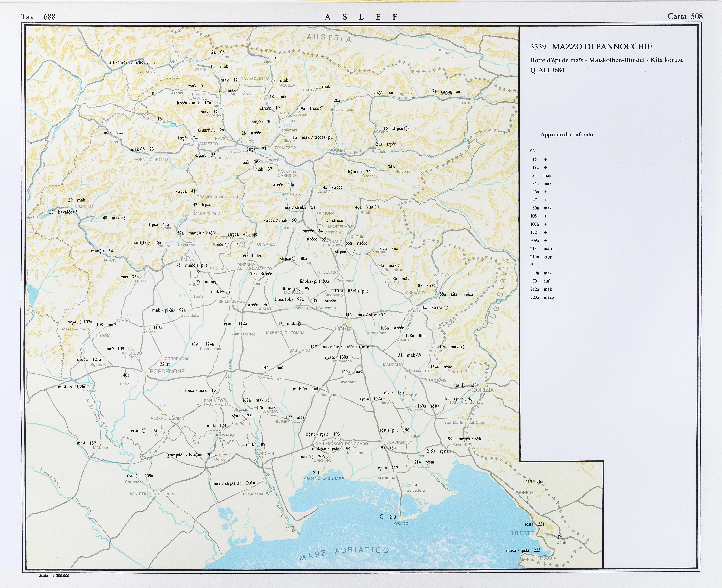Click the 215a grọp legend entry
722x588 pixels.
coord(541,256)
